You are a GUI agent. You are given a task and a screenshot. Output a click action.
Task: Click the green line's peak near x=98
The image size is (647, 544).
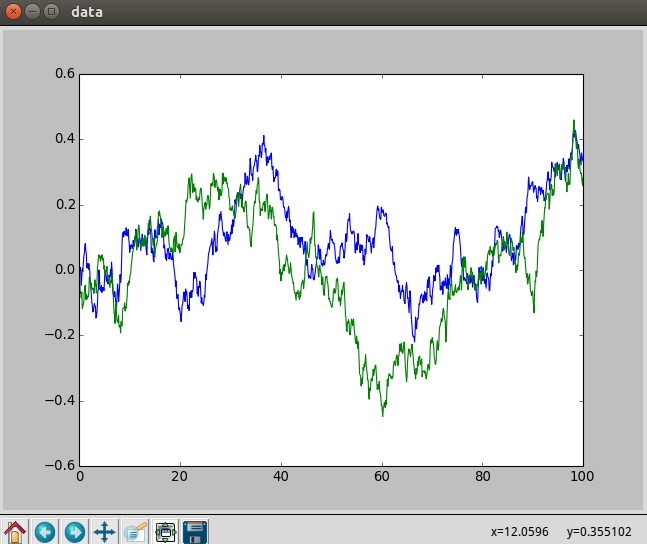pos(574,121)
